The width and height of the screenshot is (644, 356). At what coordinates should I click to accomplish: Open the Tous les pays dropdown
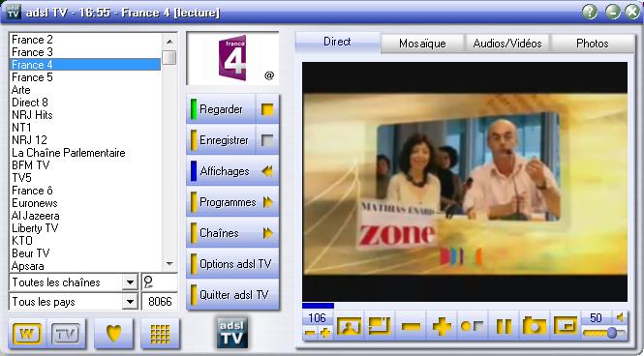(x=130, y=302)
